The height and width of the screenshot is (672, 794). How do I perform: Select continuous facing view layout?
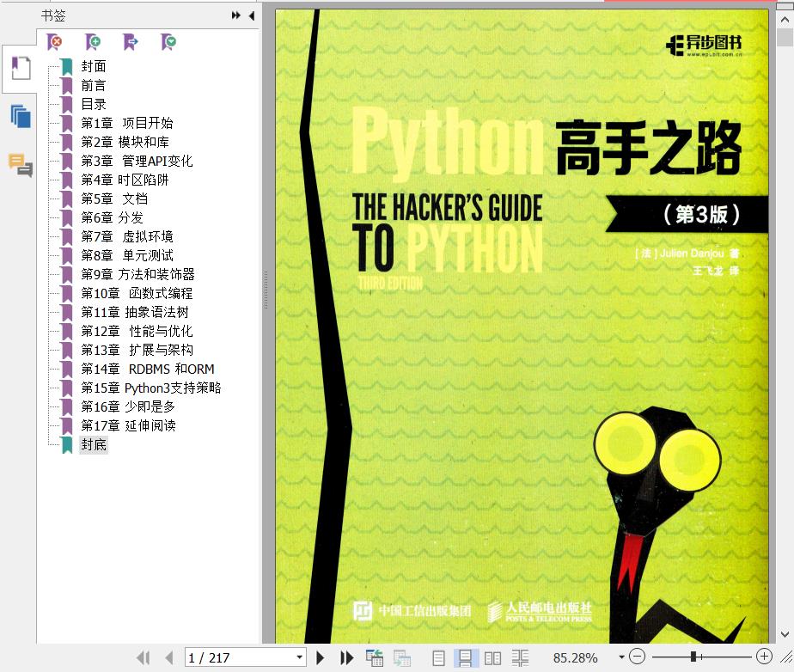coord(520,657)
